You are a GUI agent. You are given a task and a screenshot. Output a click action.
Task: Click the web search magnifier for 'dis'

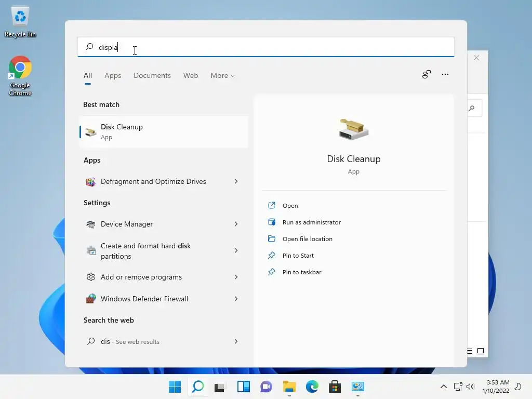(x=90, y=341)
